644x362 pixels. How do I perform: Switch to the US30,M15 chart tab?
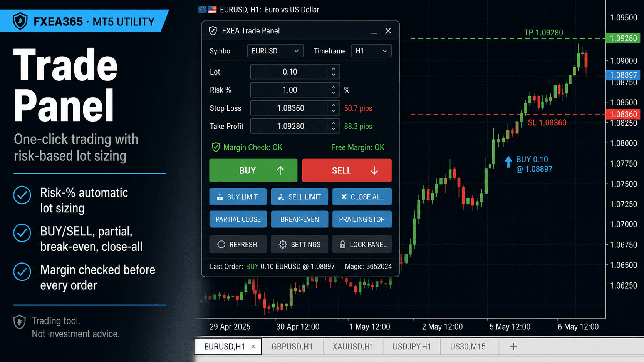point(468,346)
